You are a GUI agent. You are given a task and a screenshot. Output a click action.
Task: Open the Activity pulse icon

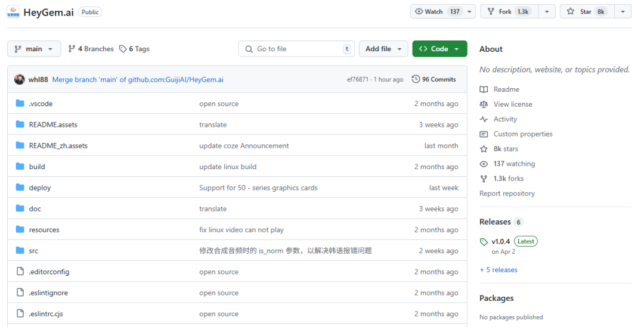pyautogui.click(x=484, y=119)
